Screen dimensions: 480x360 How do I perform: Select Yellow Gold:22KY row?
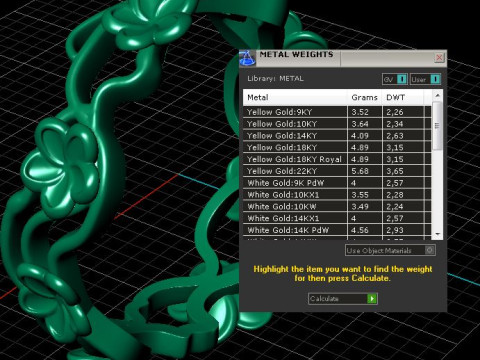337,171
